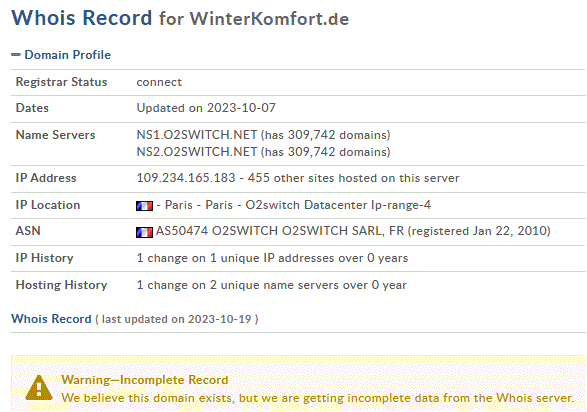Viewport: 587px width, 412px height.
Task: Click the NS1.O2SWITCH.NET name server
Action: coord(197,135)
